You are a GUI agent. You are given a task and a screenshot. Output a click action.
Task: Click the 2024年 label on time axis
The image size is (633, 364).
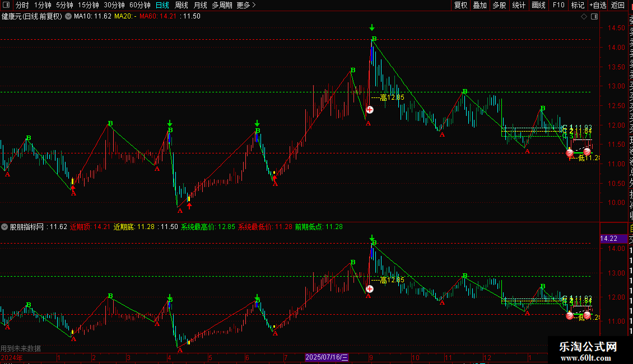click(12, 357)
